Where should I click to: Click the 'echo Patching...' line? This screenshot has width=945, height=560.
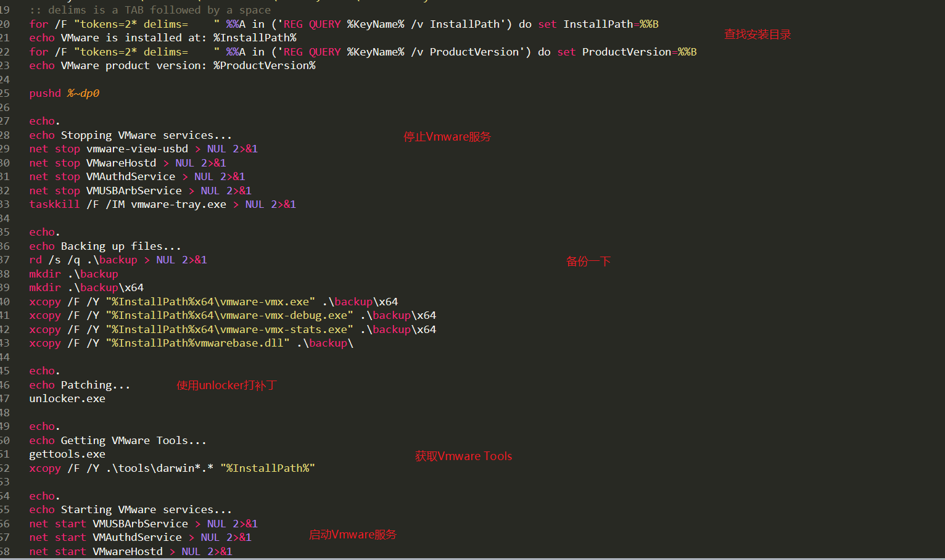[80, 385]
